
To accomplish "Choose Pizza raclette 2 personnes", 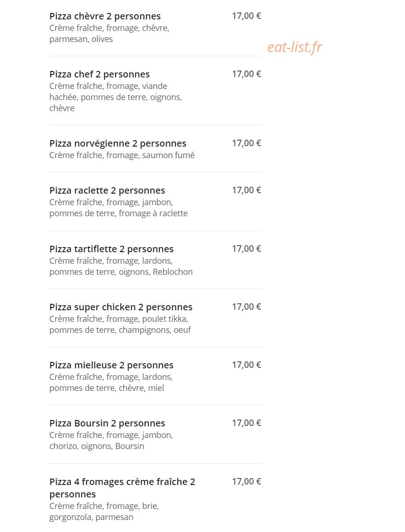I will pyautogui.click(x=107, y=190).
